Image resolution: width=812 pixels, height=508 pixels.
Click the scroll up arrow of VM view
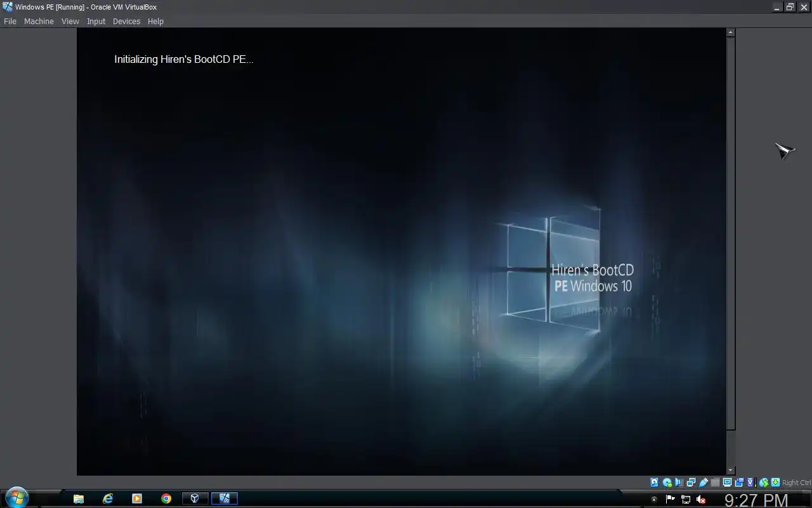coord(730,32)
